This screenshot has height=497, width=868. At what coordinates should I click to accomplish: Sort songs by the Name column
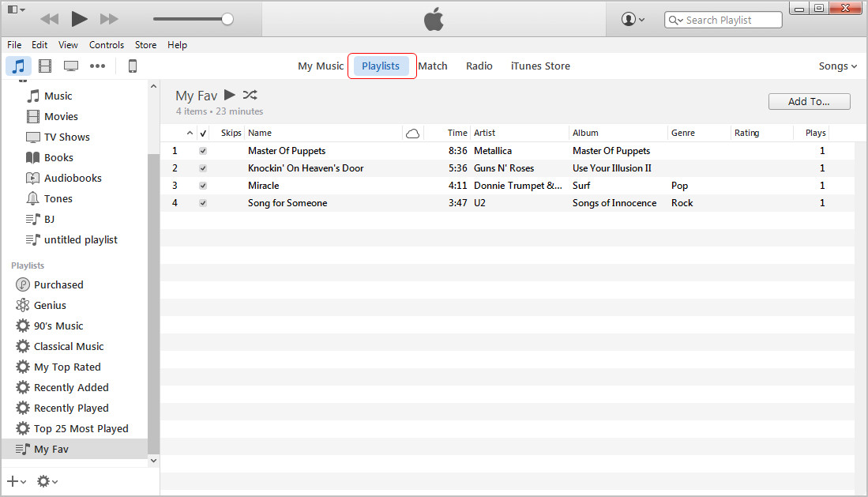(260, 133)
